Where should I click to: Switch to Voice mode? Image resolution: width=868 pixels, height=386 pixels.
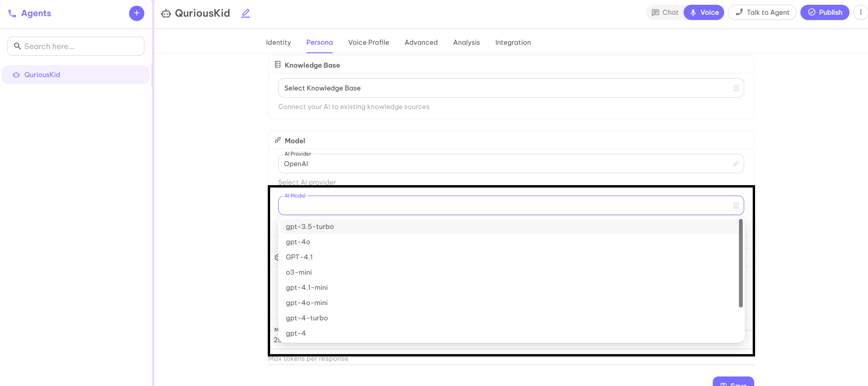coord(704,12)
